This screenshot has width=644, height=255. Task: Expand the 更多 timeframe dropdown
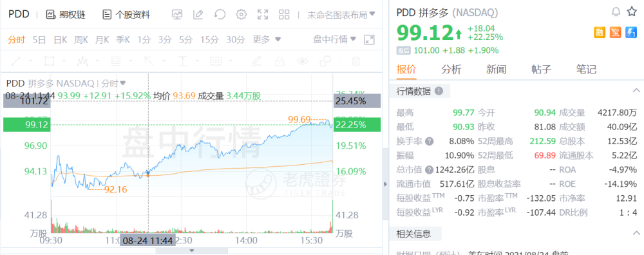(x=267, y=39)
